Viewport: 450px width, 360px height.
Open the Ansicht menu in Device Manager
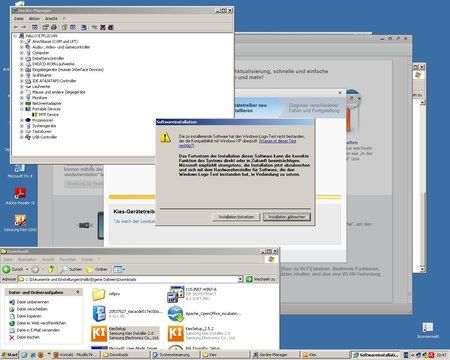pos(51,19)
